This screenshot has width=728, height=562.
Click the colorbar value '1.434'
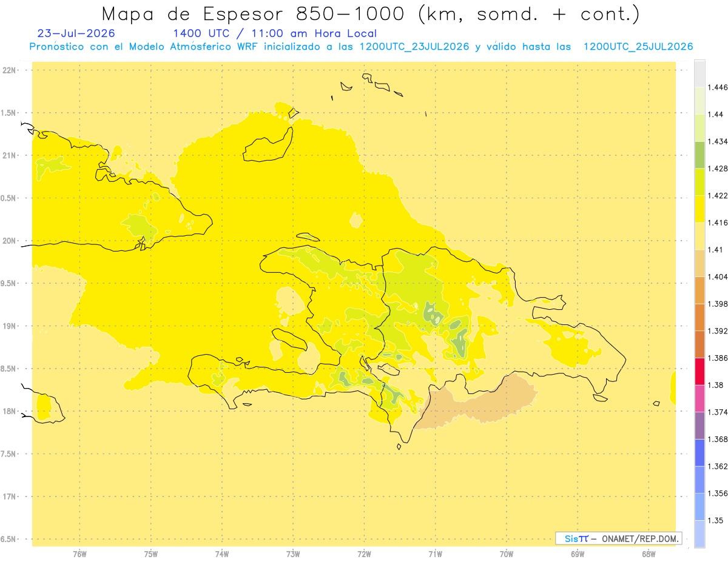pos(719,141)
